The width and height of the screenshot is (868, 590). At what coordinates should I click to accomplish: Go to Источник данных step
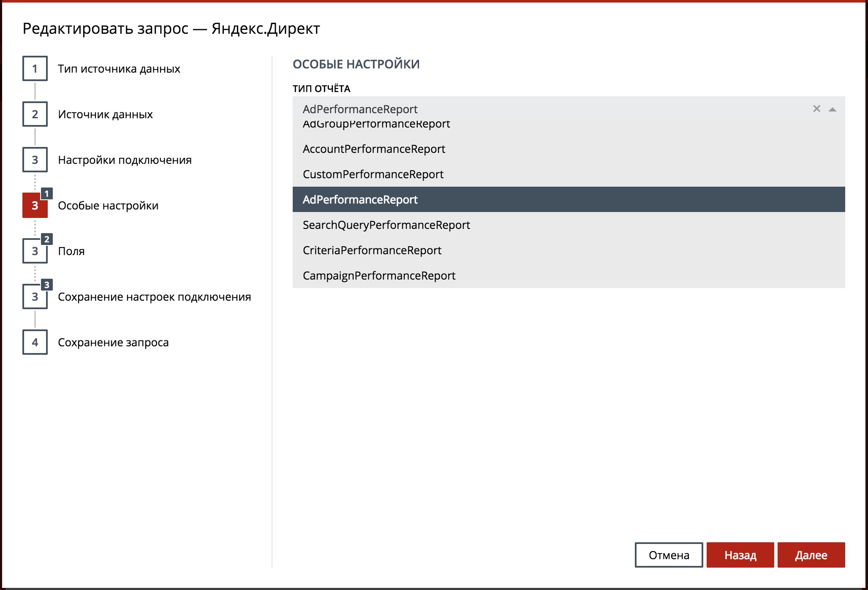tap(105, 114)
